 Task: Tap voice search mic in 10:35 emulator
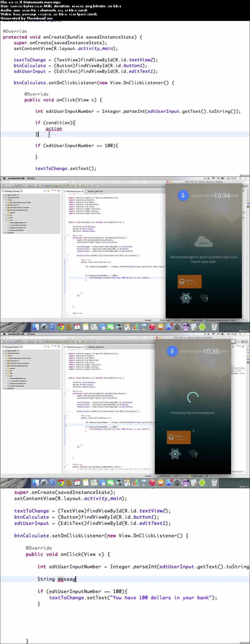coord(172,351)
